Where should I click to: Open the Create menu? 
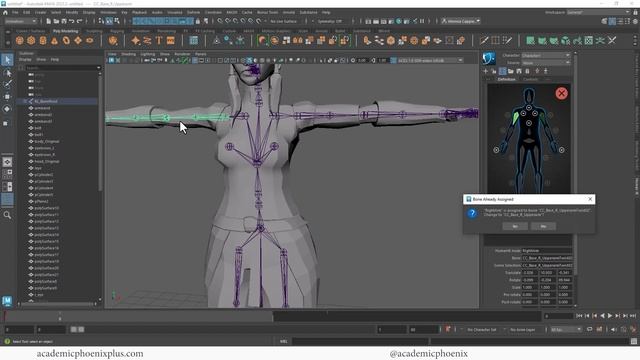pos(40,13)
